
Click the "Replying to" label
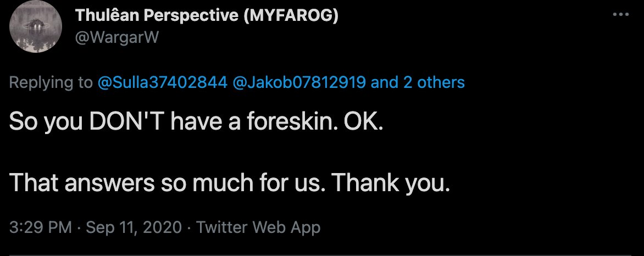(x=51, y=83)
